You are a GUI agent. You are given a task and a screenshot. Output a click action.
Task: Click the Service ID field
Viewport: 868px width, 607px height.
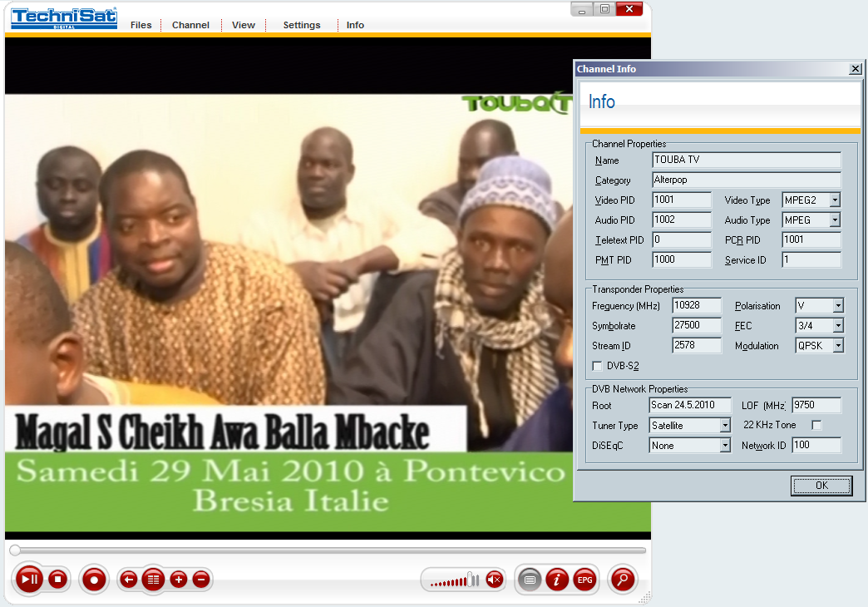tap(811, 259)
